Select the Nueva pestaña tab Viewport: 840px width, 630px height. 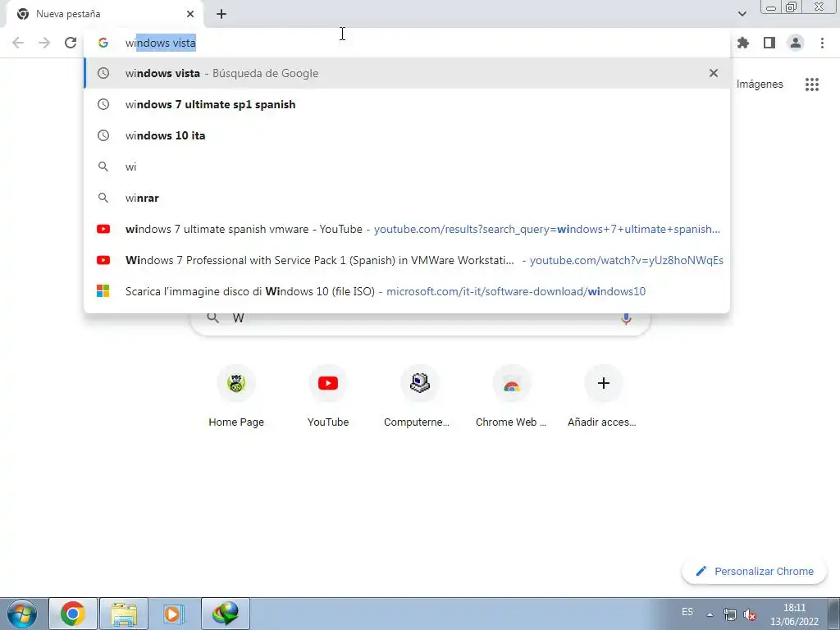[x=104, y=14]
